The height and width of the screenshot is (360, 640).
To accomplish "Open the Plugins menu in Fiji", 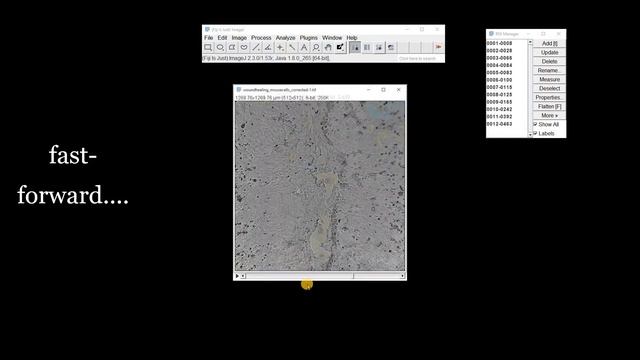I will [309, 38].
